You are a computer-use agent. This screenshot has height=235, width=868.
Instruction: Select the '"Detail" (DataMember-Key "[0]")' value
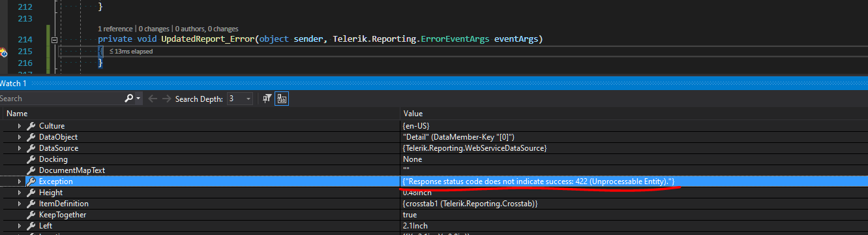pyautogui.click(x=459, y=137)
